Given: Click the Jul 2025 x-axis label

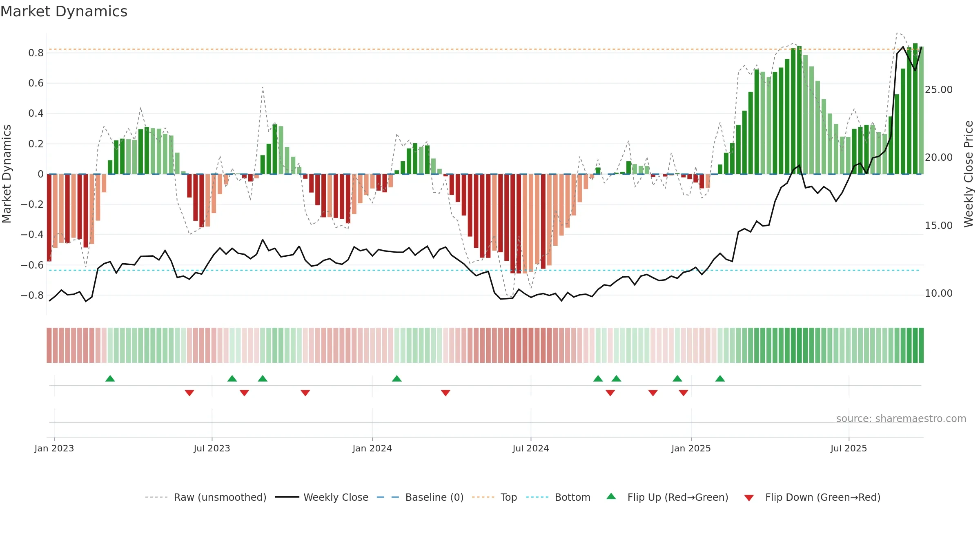Looking at the screenshot, I should (849, 448).
